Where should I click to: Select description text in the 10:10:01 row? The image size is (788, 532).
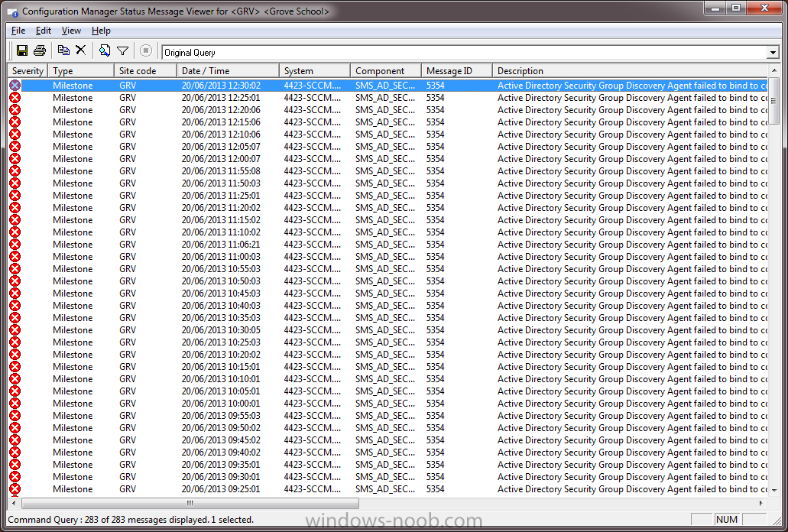[632, 379]
